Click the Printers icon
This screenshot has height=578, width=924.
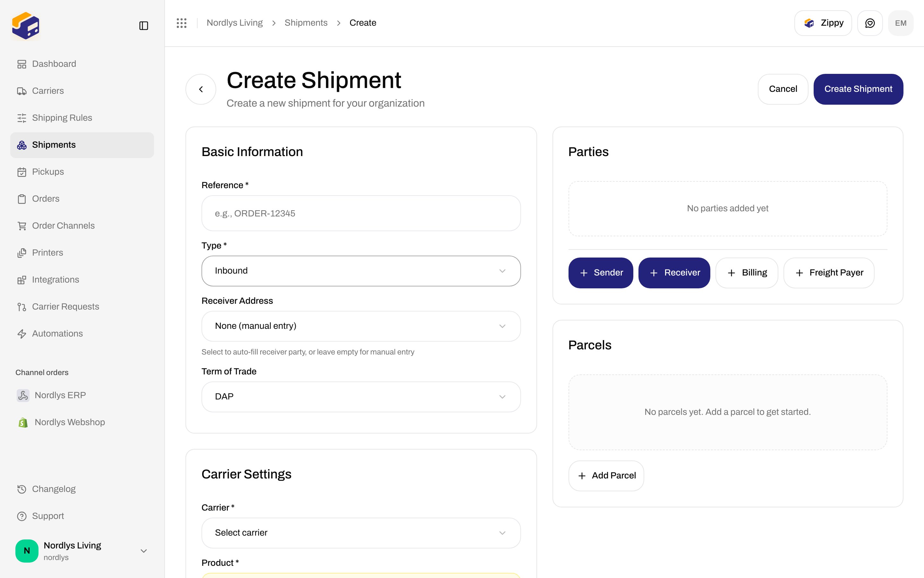[22, 253]
